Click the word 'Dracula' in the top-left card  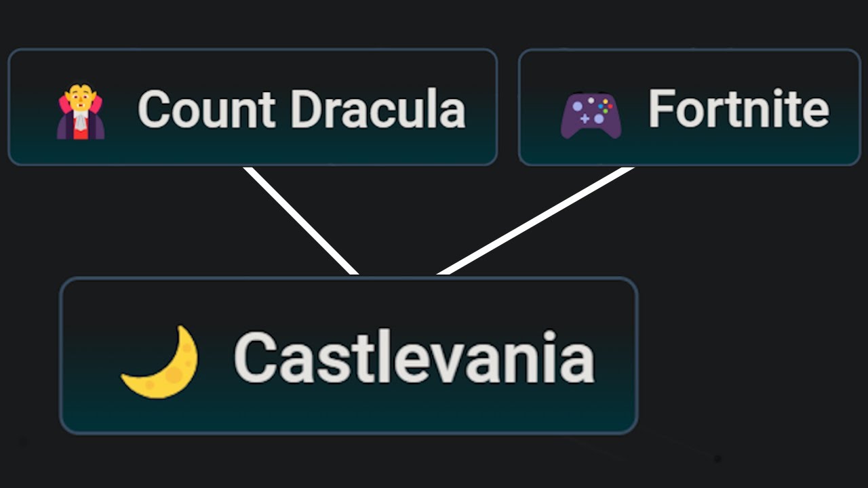[380, 109]
